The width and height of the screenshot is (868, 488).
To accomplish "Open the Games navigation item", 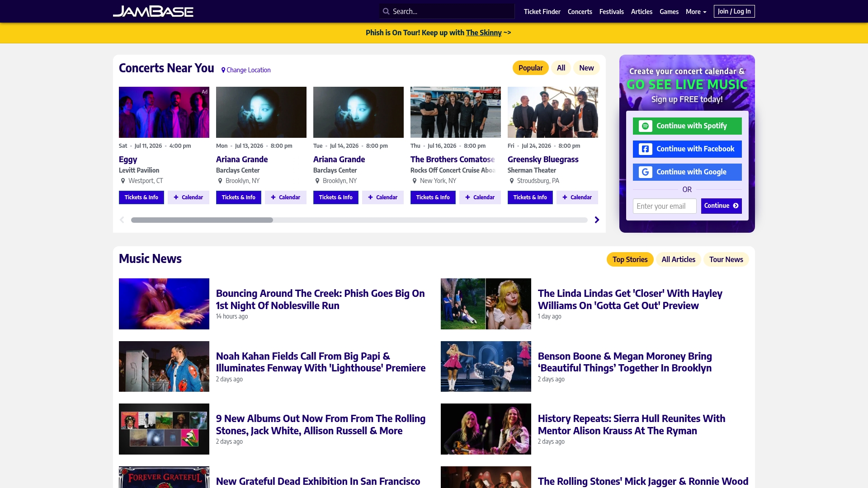I will coord(669,12).
